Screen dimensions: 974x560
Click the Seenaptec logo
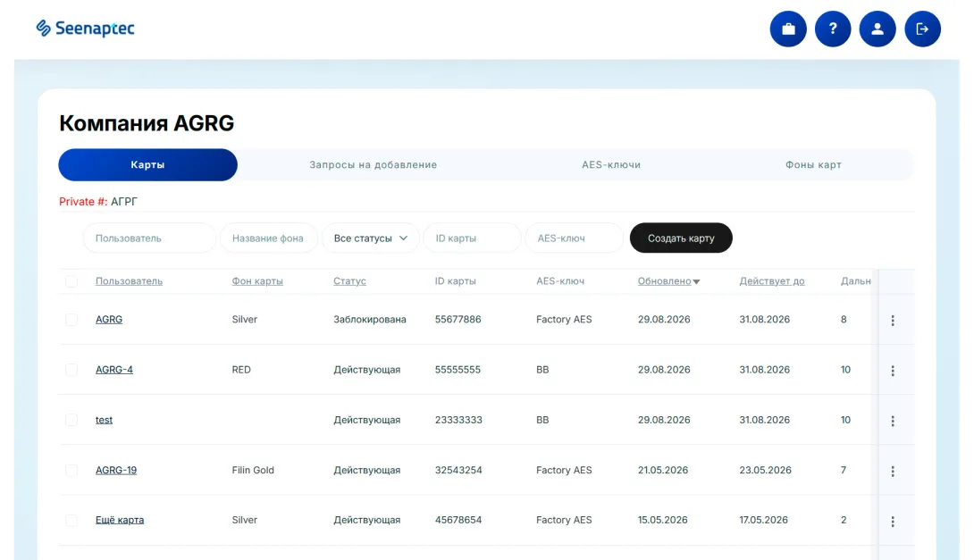[85, 28]
